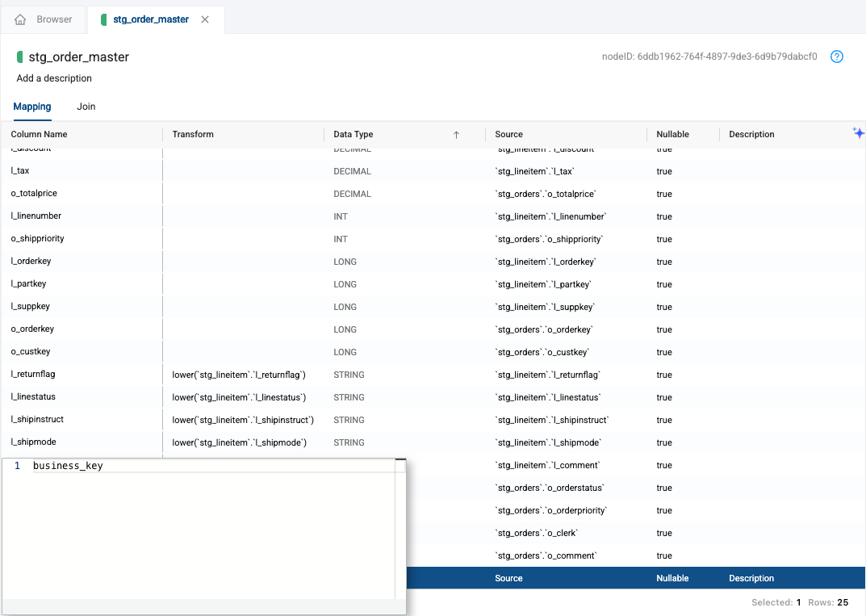Click source `stg_orders`.`o_clerk`
The height and width of the screenshot is (616, 866).
[x=536, y=534]
